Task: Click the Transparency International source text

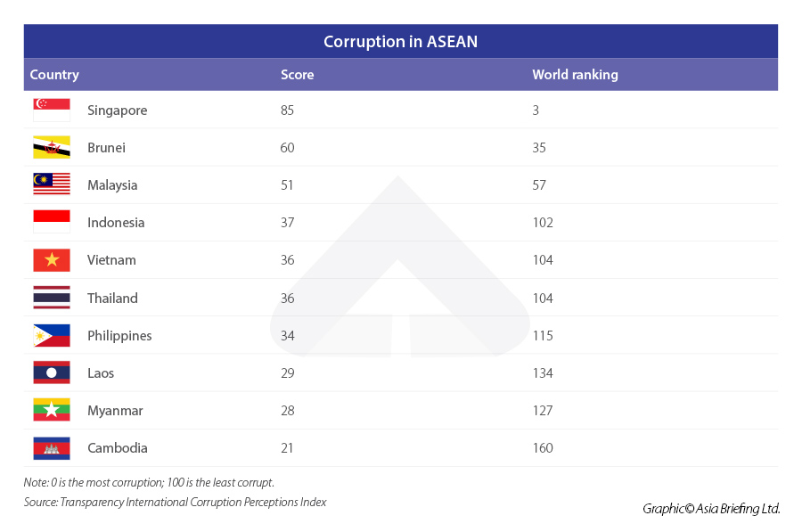Action: [175, 503]
